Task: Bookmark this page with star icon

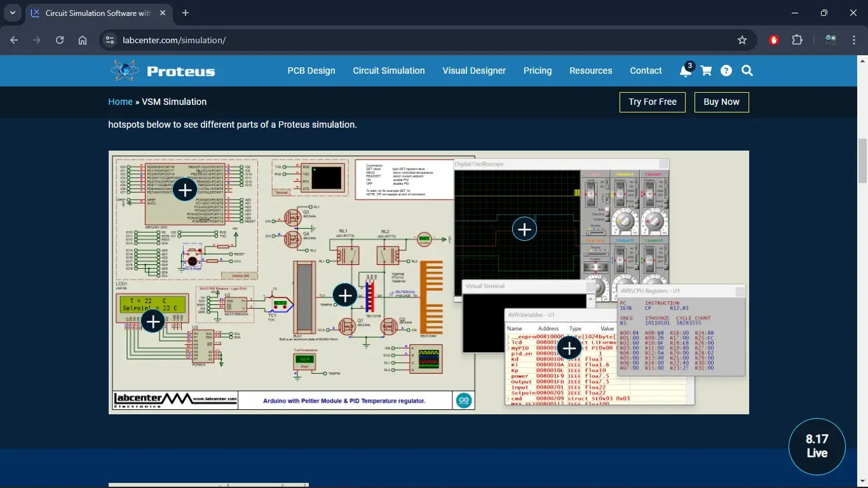Action: [742, 40]
